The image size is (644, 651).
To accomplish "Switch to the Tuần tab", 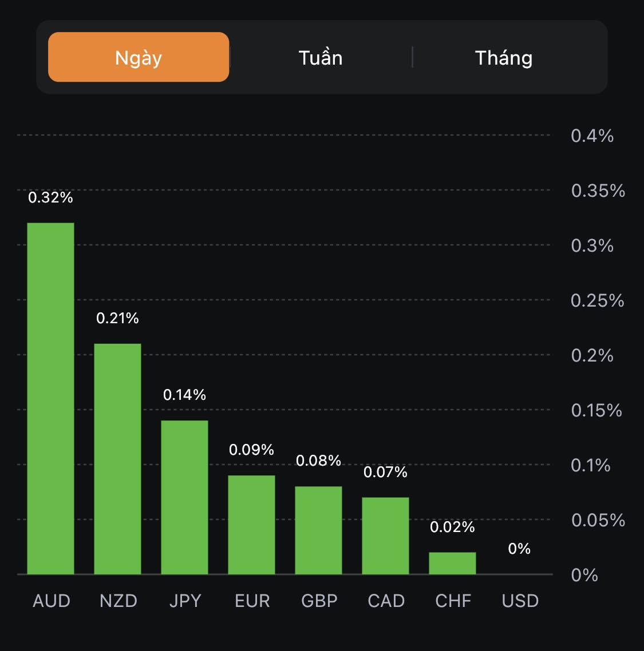I will tap(321, 58).
